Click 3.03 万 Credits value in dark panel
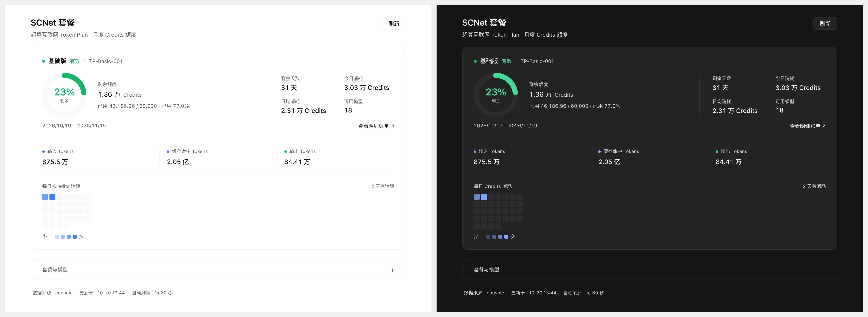Image resolution: width=868 pixels, height=317 pixels. point(798,88)
